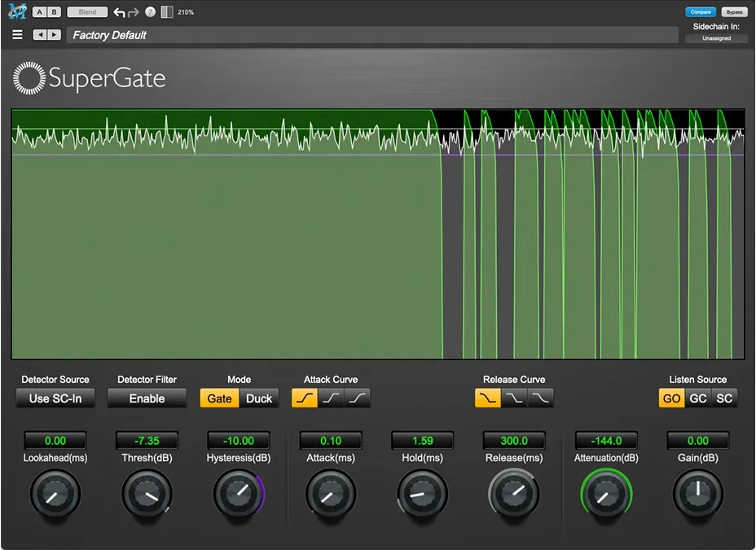Toggle the Bypass button
This screenshot has height=550, width=756.
[734, 12]
